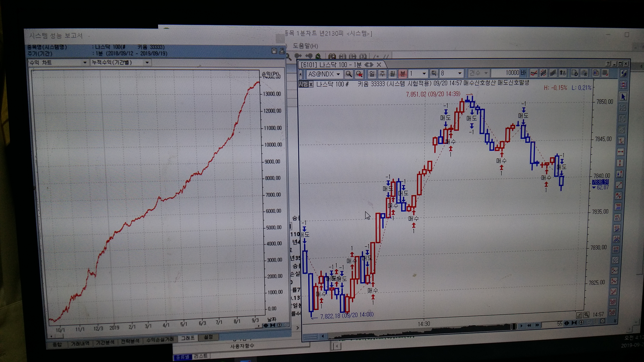Click the 10000 bar count input field
This screenshot has width=644, height=362.
[x=505, y=73]
